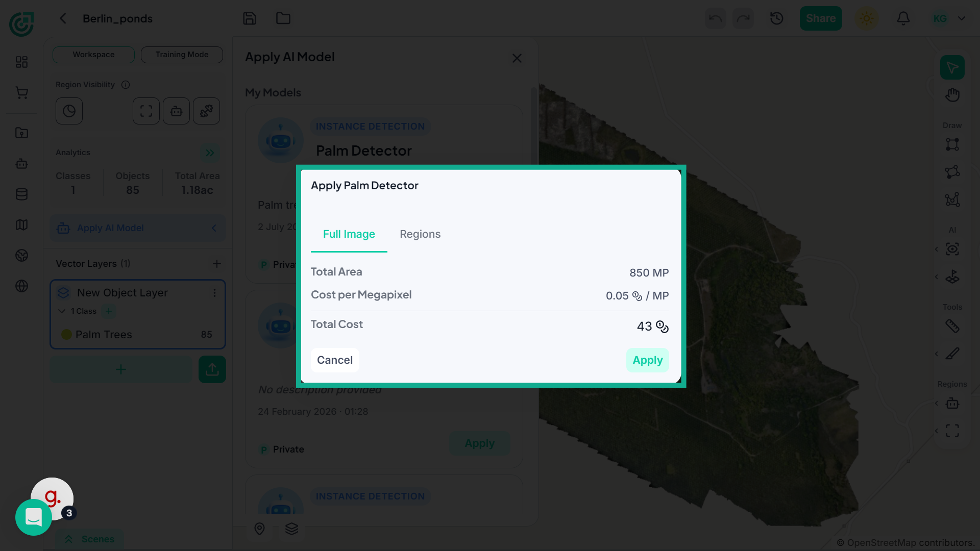
Task: Click the location pin icon at map bottom
Action: click(259, 529)
